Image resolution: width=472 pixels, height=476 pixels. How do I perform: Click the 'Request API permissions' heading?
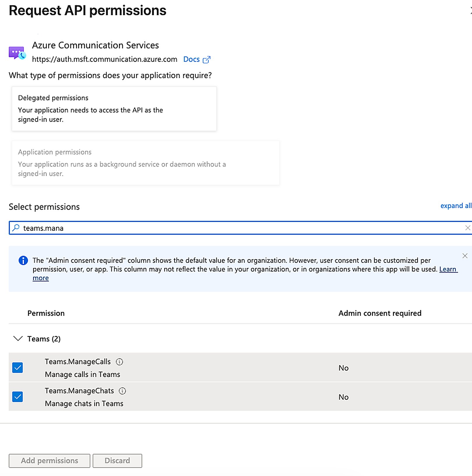coord(87,10)
